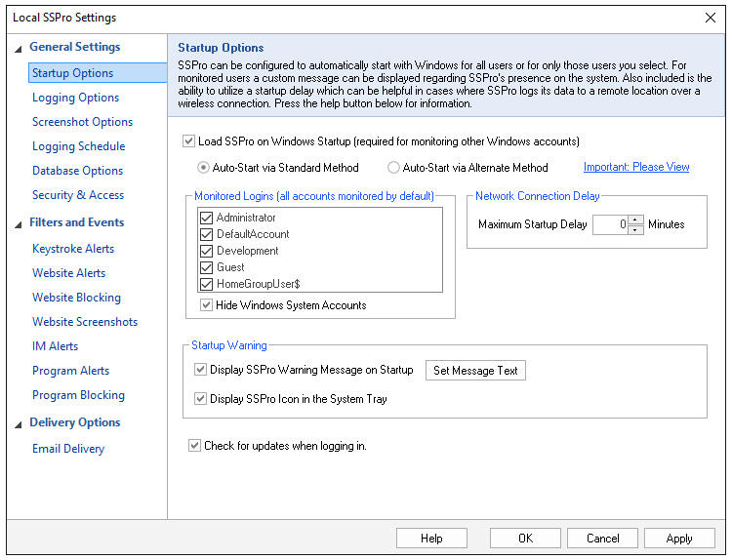Open the Important: Please View link

click(636, 167)
